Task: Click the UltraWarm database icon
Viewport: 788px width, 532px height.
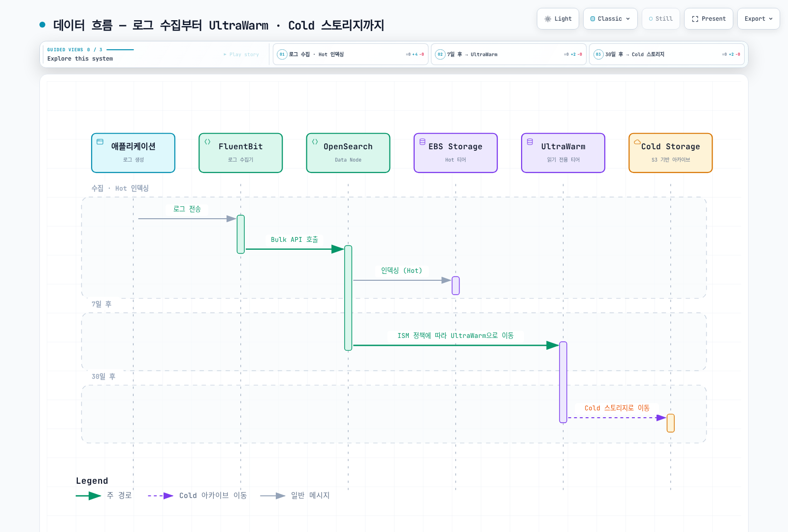Action: tap(530, 142)
